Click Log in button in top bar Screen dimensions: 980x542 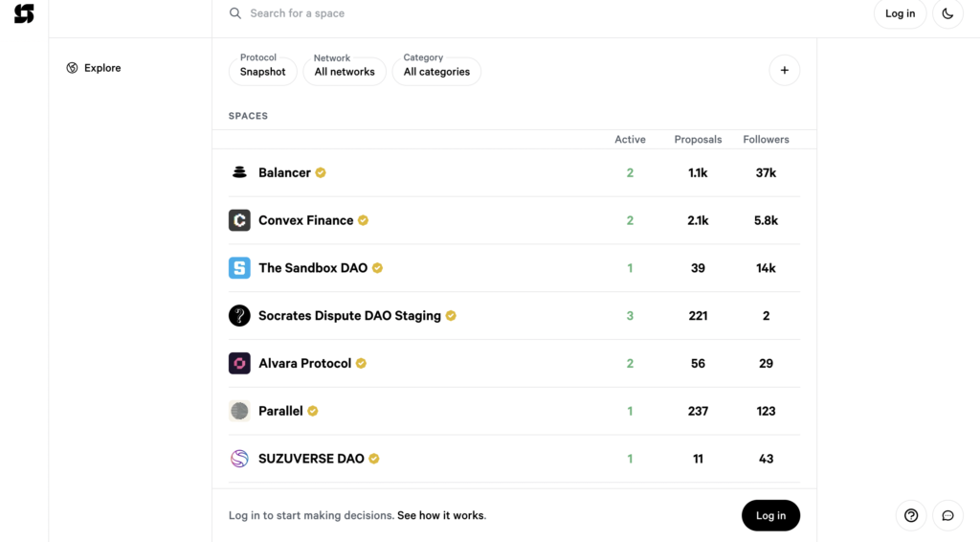pos(900,13)
